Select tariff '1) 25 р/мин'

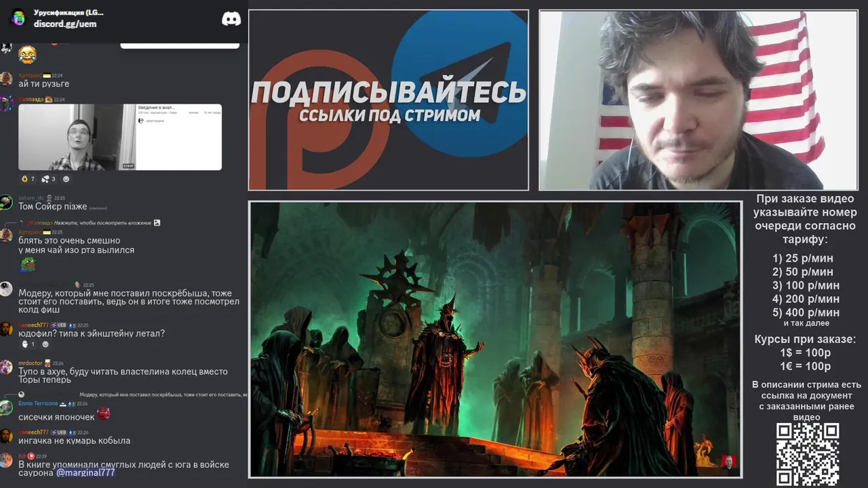point(803,258)
